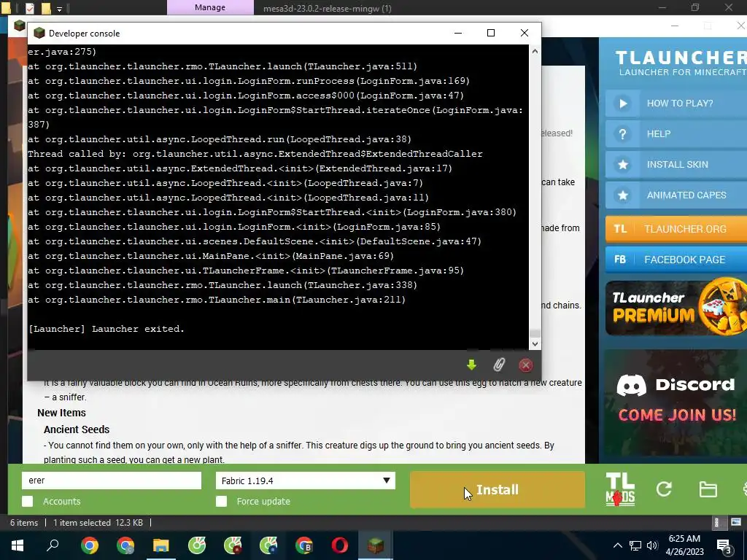Click the yellow Install button

click(x=498, y=489)
